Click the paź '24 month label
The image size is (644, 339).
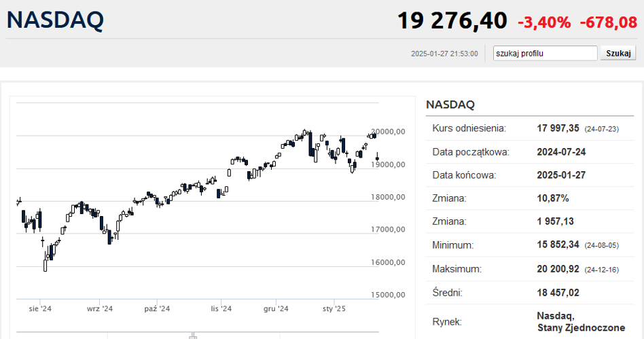[x=157, y=308]
